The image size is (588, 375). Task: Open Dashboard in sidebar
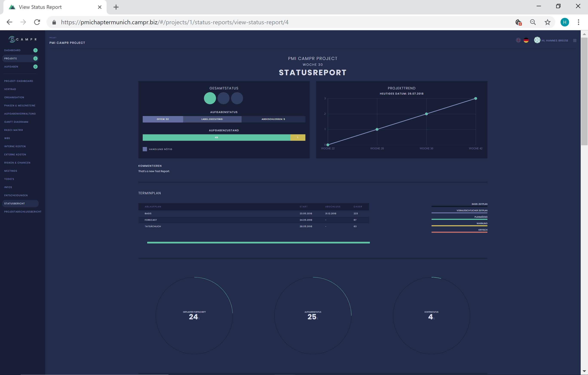pos(12,50)
